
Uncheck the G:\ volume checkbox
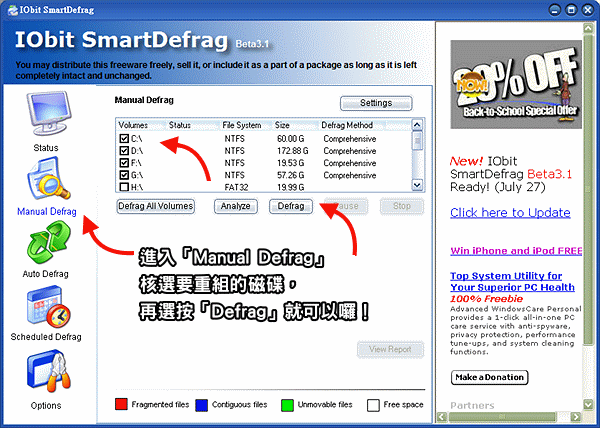pyautogui.click(x=124, y=175)
